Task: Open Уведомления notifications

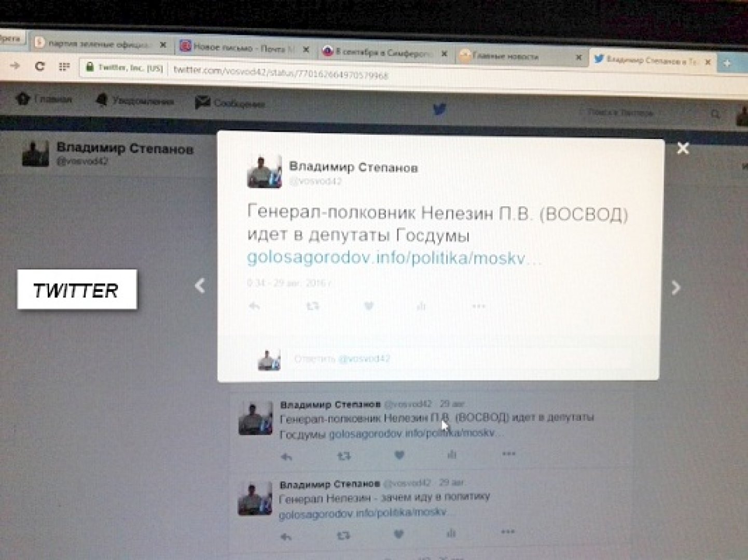Action: click(x=135, y=101)
